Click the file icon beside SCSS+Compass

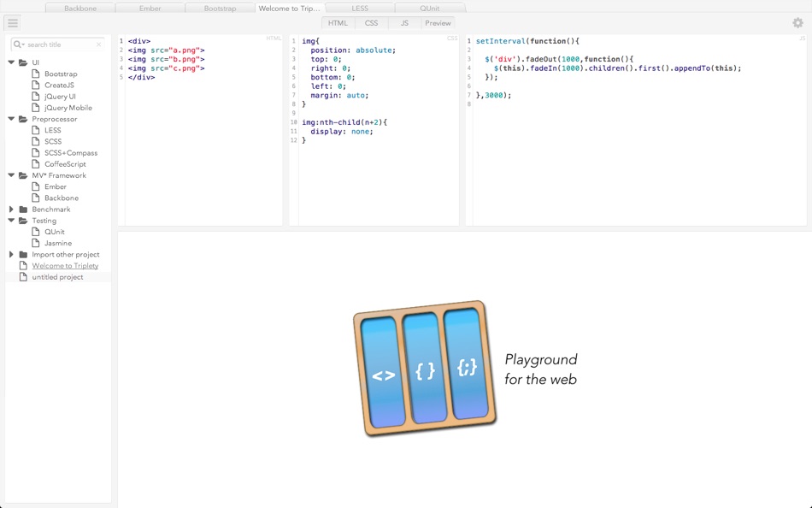pos(35,152)
